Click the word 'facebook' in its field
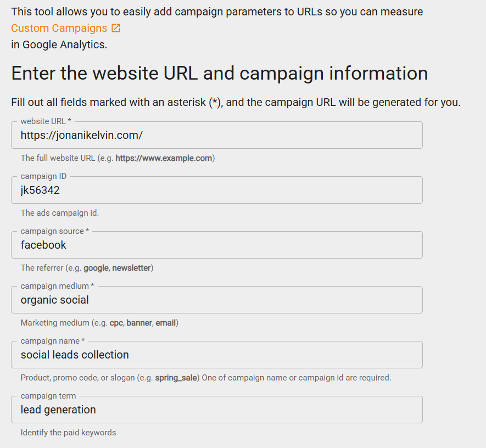 tap(42, 244)
